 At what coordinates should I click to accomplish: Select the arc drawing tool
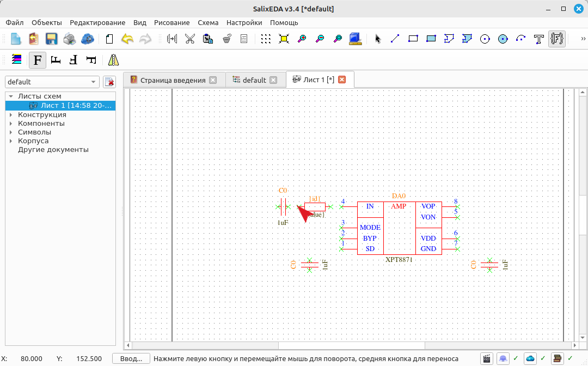pos(521,39)
